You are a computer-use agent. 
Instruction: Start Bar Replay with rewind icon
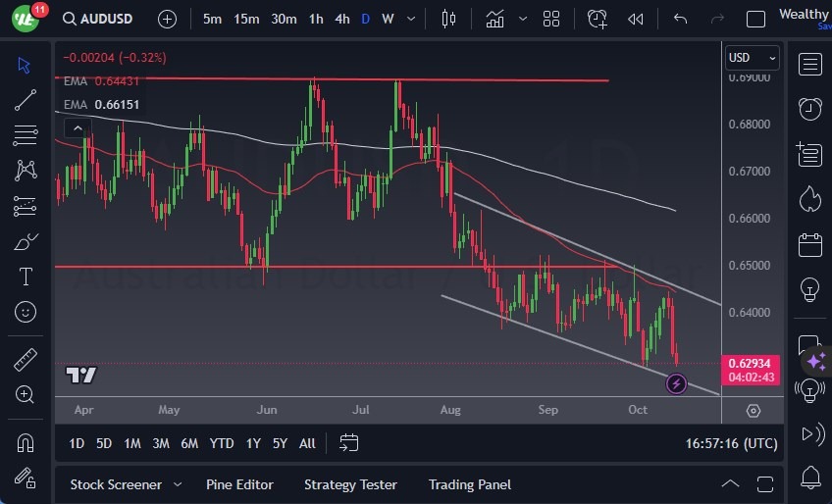pos(636,19)
